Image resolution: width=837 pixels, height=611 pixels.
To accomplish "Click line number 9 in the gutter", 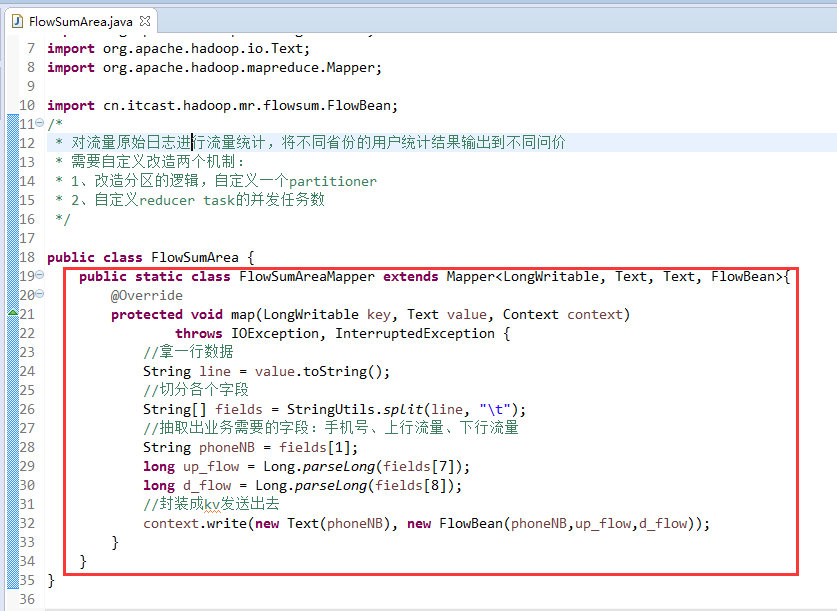I will point(31,86).
